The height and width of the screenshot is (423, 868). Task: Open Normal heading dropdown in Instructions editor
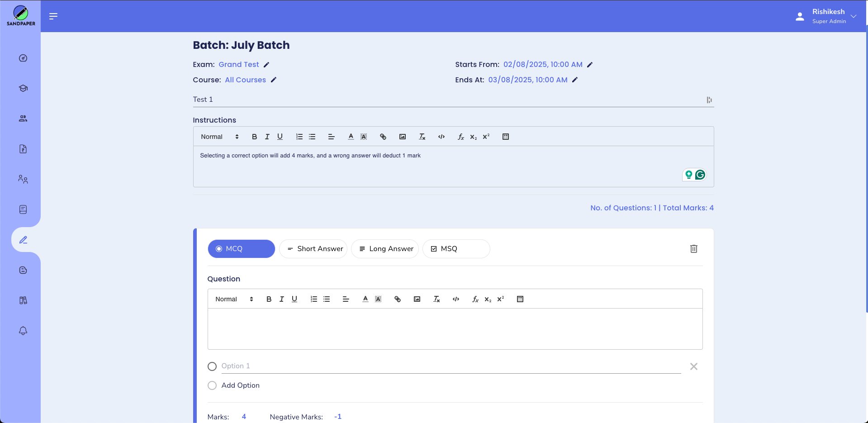[219, 137]
